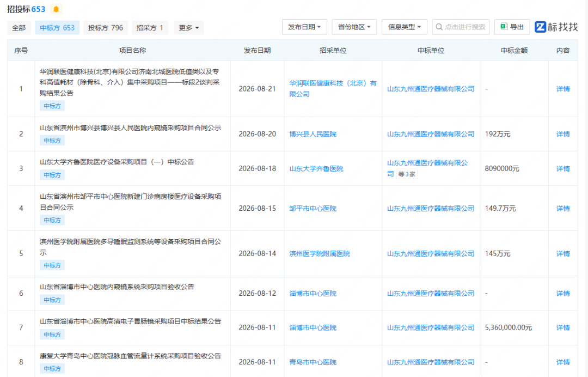Image resolution: width=588 pixels, height=377 pixels.
Task: Click the 招投标 653 heading
Action: [26, 9]
